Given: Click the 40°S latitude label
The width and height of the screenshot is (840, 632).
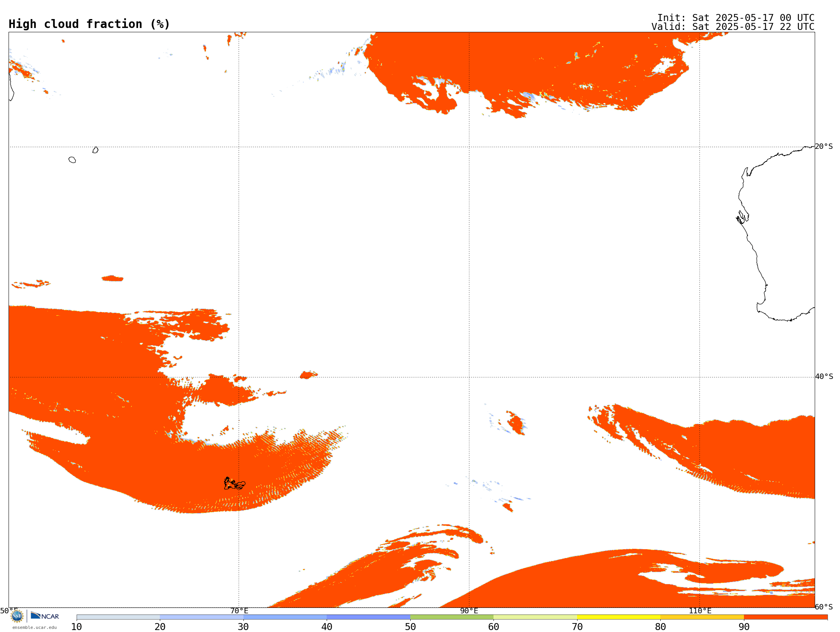Looking at the screenshot, I should coord(824,377).
